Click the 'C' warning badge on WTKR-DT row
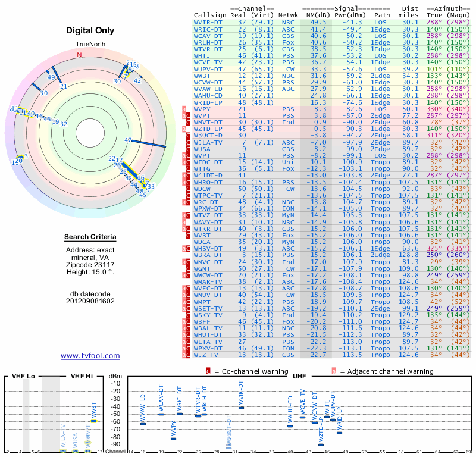 (x=188, y=228)
